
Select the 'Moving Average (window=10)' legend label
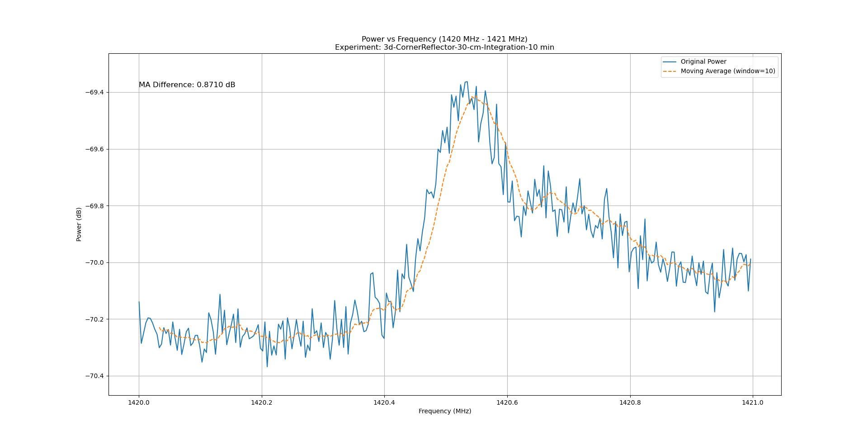coord(728,71)
